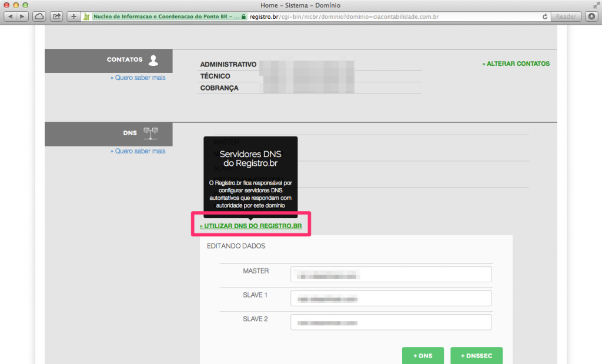Click the SLAVE 2 field label

pyautogui.click(x=255, y=319)
